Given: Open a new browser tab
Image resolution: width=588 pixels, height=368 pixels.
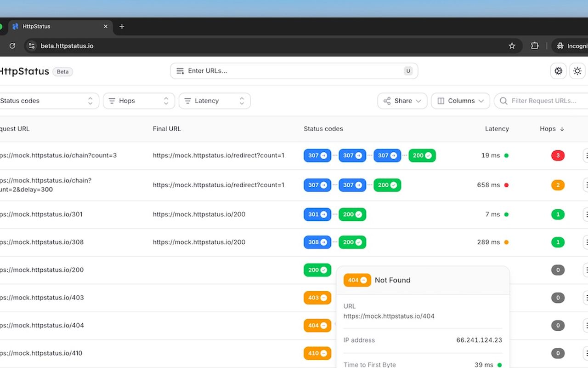Looking at the screenshot, I should 122,26.
